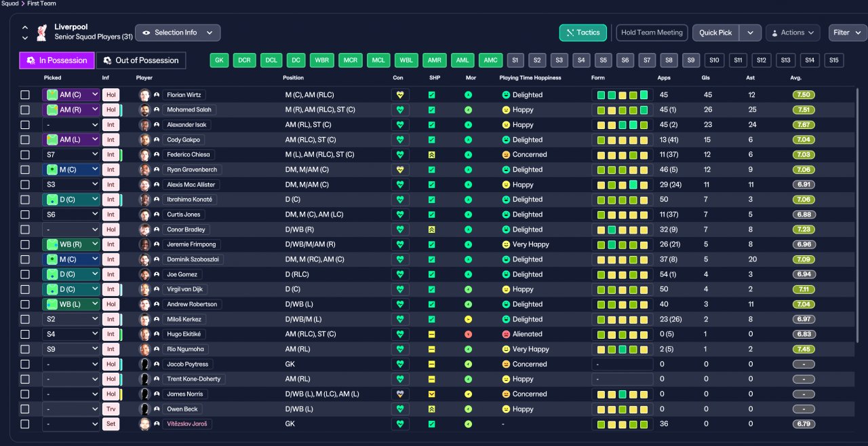Expand the Filter dropdown
Screen dimensions: 868x446
848,33
